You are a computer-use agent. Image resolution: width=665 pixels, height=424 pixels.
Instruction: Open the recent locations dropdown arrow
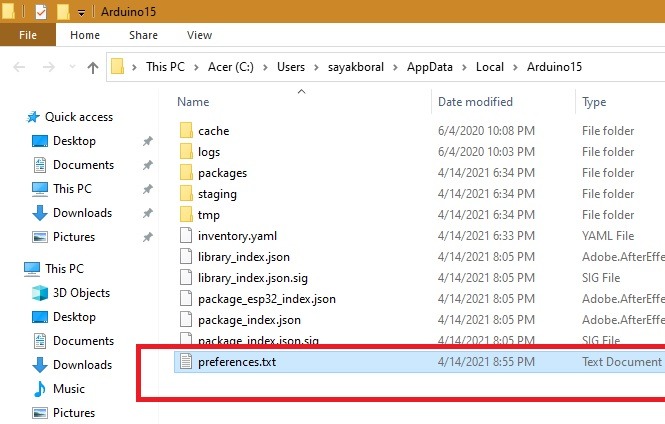[x=73, y=67]
